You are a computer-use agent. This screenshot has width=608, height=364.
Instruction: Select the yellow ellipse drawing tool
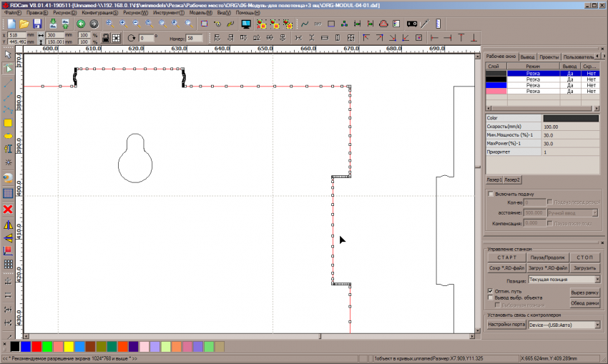9,136
